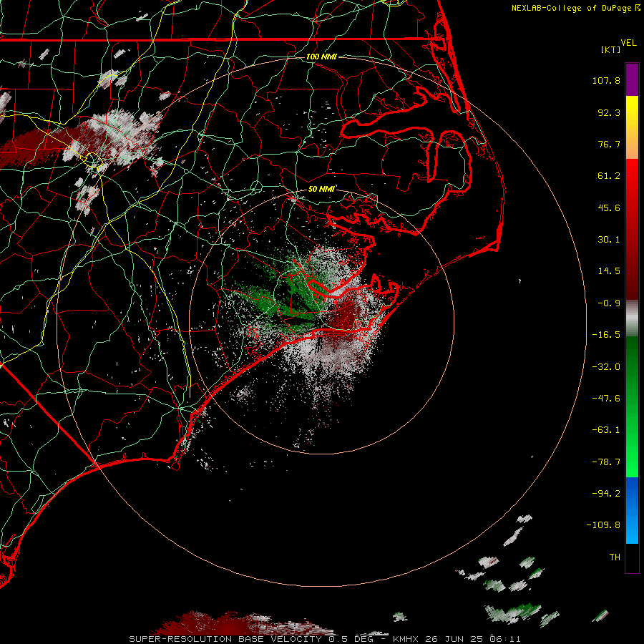644x644 pixels.
Task: Click the -94.2 legend value
Action: click(606, 494)
